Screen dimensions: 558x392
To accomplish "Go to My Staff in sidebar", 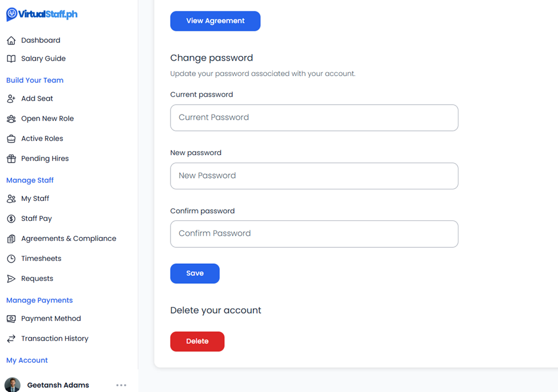I will pos(35,199).
